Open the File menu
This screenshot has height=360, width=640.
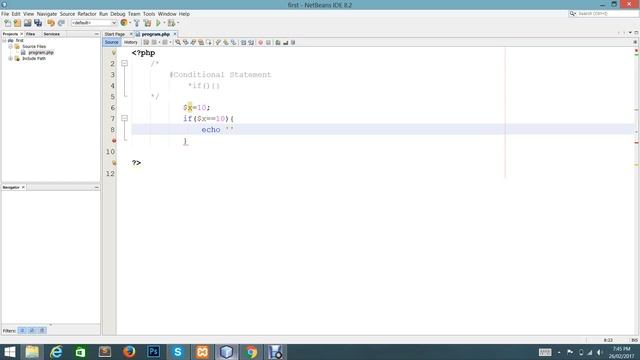point(5,14)
